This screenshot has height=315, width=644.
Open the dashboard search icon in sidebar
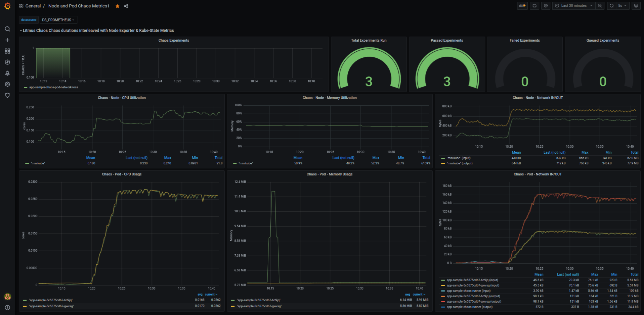[7, 29]
